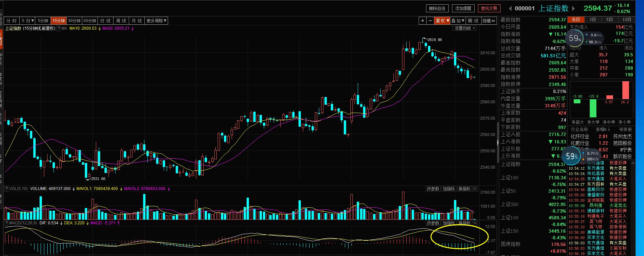Click 改参数 in the VOL panel
The image size is (644, 256).
(x=433, y=189)
